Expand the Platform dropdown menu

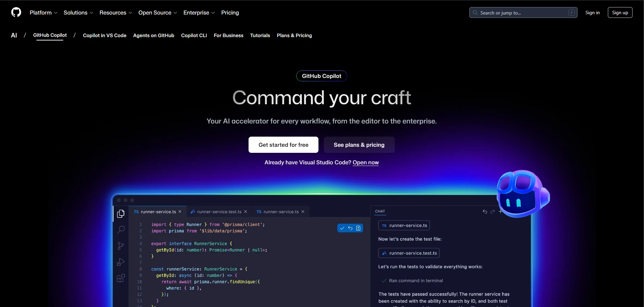click(44, 12)
